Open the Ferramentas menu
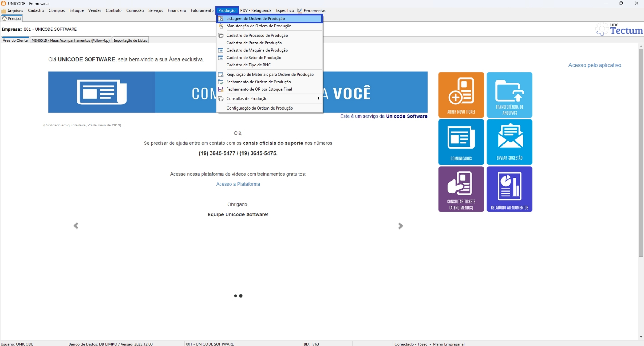The width and height of the screenshot is (644, 346). (x=314, y=11)
